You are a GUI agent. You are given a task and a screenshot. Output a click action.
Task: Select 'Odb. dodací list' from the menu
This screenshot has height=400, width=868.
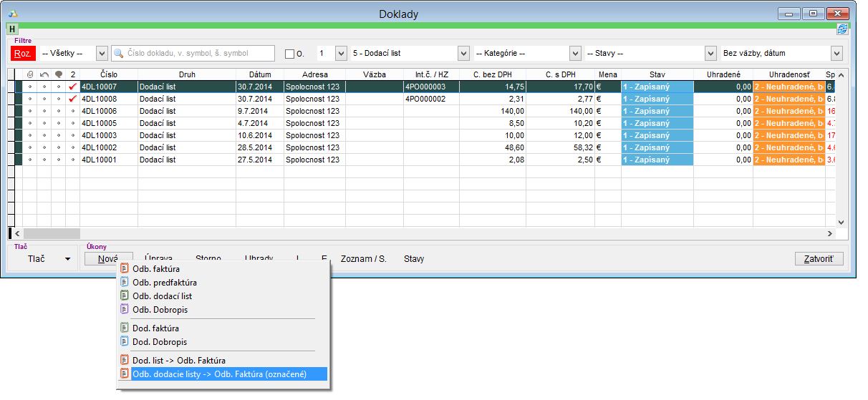(162, 296)
